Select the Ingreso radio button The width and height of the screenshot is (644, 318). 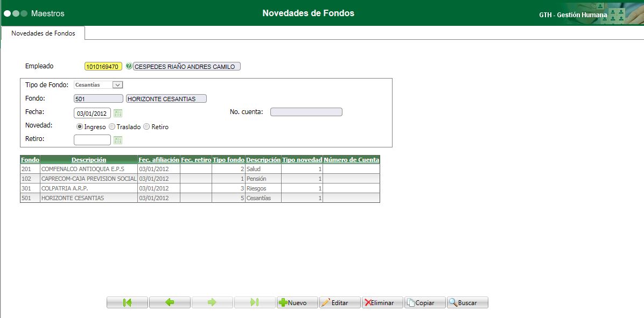pos(80,126)
